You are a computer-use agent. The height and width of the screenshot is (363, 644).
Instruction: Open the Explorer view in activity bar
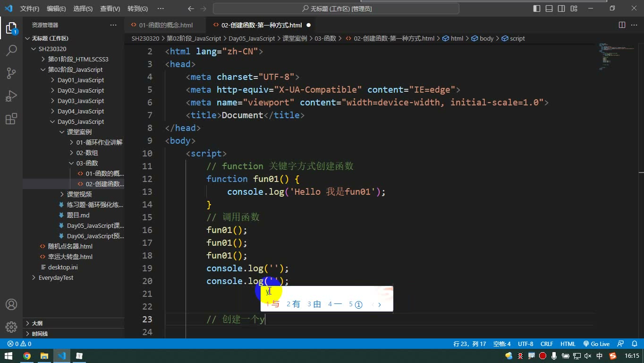[11, 28]
